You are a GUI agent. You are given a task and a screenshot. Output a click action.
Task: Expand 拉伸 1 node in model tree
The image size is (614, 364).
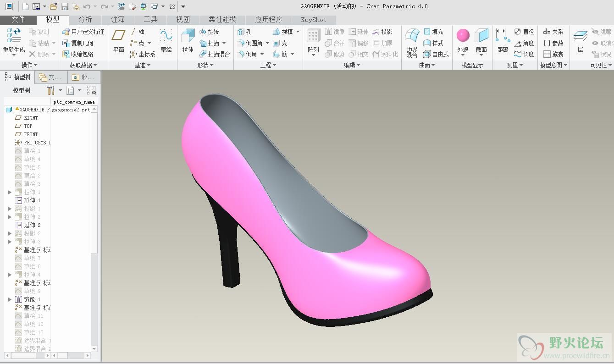tap(10, 192)
